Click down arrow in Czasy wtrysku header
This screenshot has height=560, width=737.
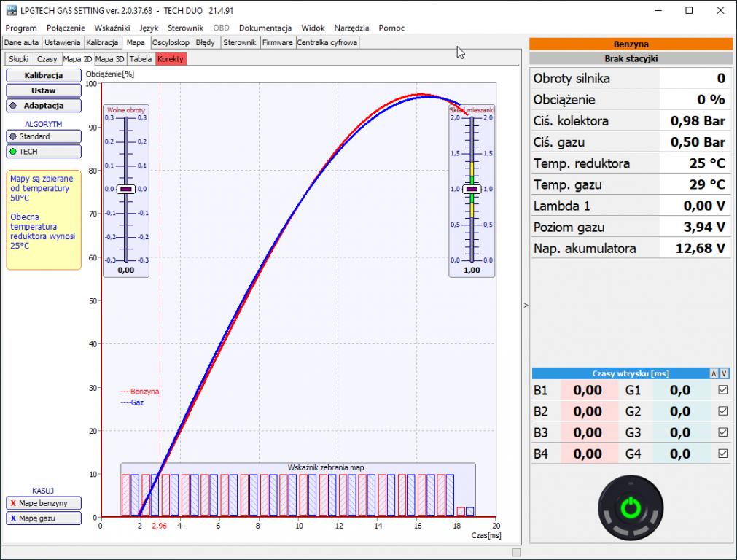point(724,373)
